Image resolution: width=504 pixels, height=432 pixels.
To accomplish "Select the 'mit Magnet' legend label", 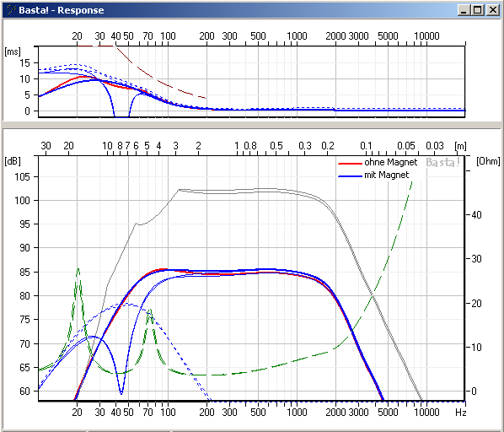I will pyautogui.click(x=386, y=175).
